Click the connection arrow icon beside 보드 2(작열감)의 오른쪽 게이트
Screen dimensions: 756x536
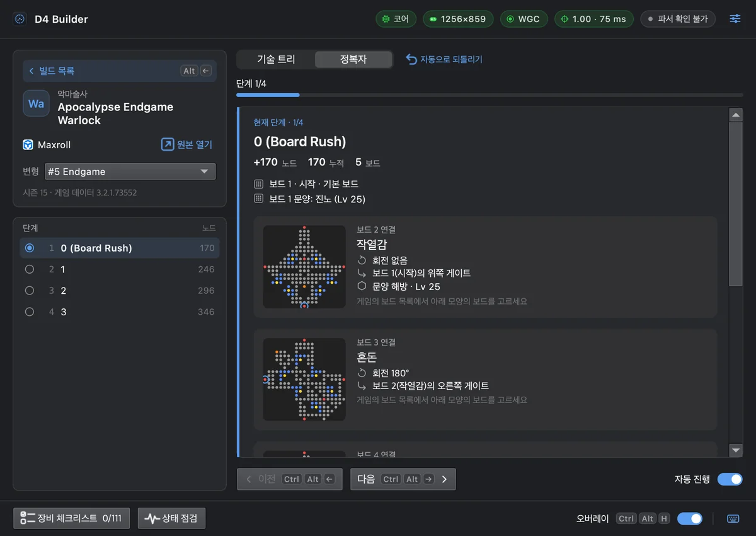click(x=362, y=385)
